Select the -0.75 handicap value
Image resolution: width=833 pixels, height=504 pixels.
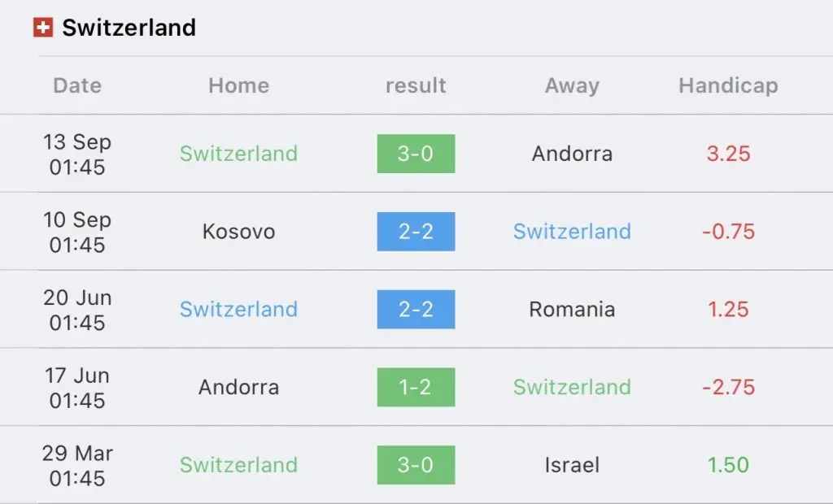(x=728, y=232)
